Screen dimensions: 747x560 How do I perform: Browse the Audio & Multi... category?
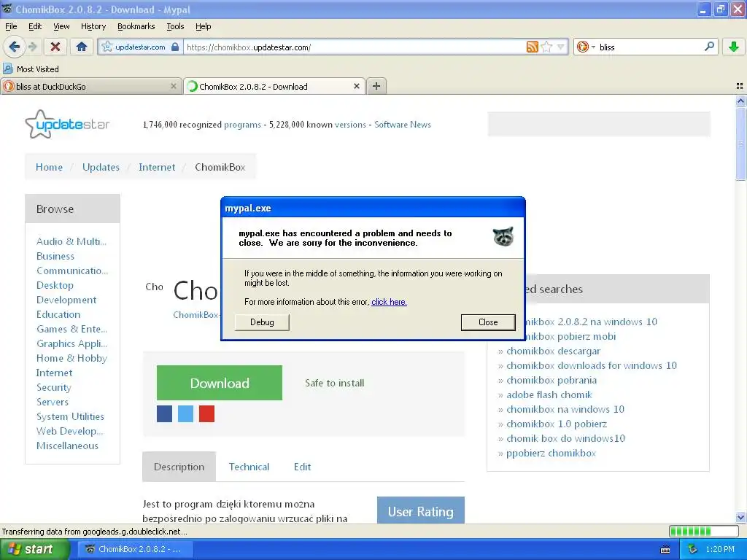pyautogui.click(x=71, y=241)
